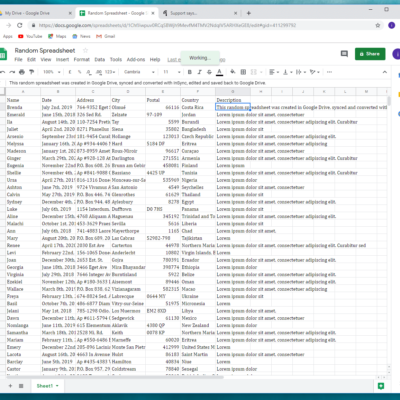This screenshot has height=400, width=400.
Task: Open a new browser tab
Action: click(248, 13)
